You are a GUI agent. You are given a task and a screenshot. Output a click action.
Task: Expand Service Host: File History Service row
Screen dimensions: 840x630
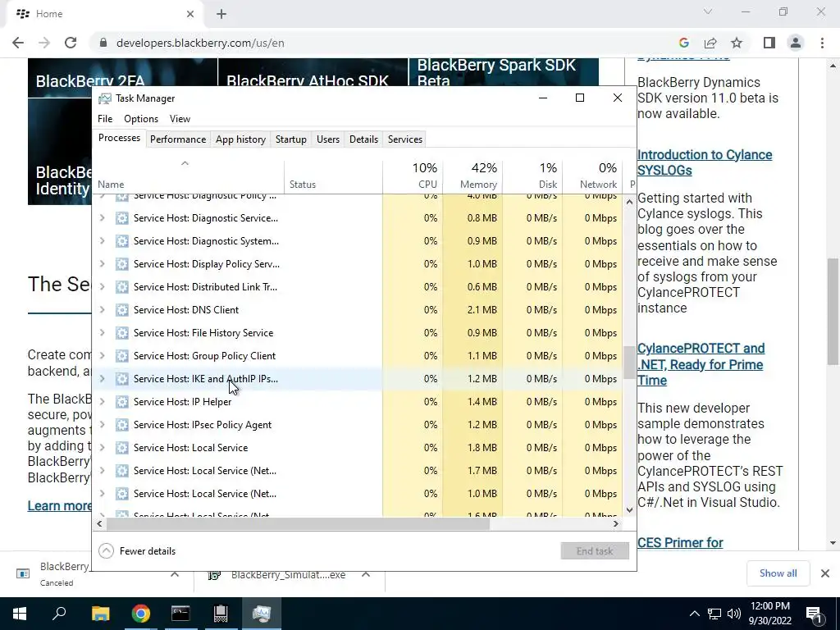pyautogui.click(x=102, y=333)
